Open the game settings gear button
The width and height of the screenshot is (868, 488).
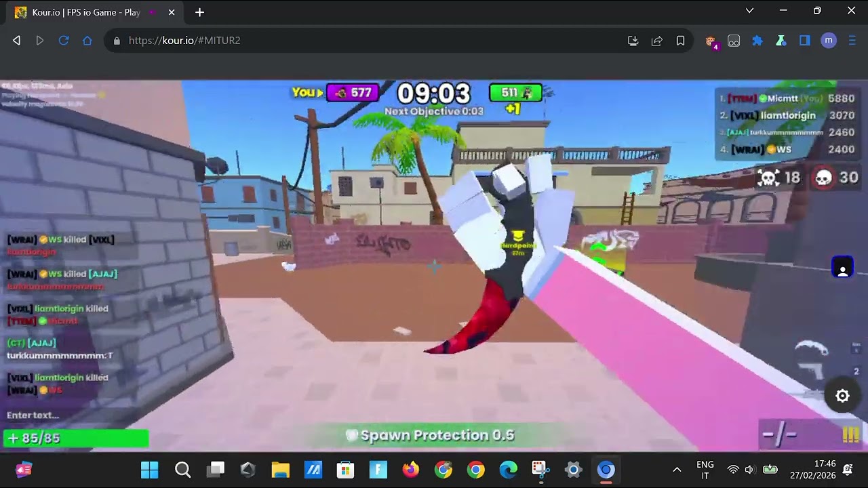pyautogui.click(x=842, y=396)
